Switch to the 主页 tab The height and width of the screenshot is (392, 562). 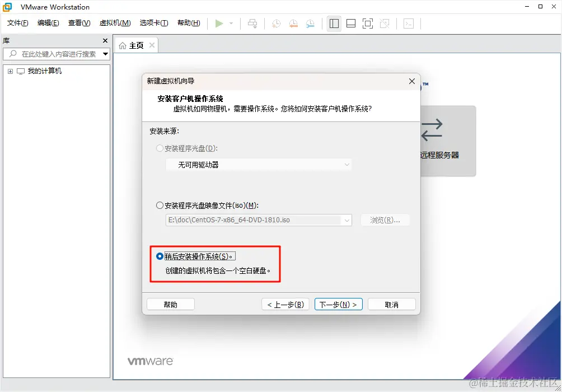coord(136,45)
